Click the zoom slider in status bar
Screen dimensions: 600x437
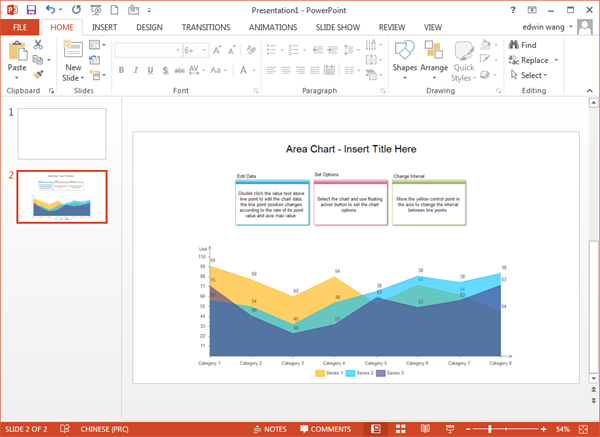click(x=490, y=428)
